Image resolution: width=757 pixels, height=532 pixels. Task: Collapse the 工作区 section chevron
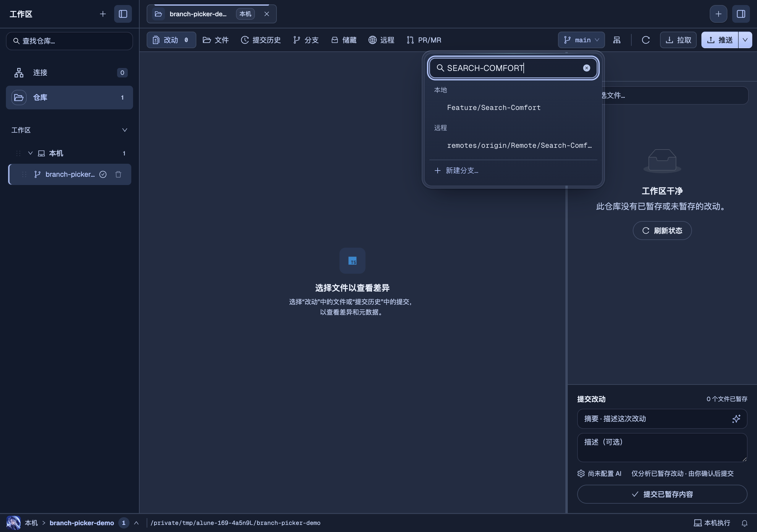tap(124, 130)
